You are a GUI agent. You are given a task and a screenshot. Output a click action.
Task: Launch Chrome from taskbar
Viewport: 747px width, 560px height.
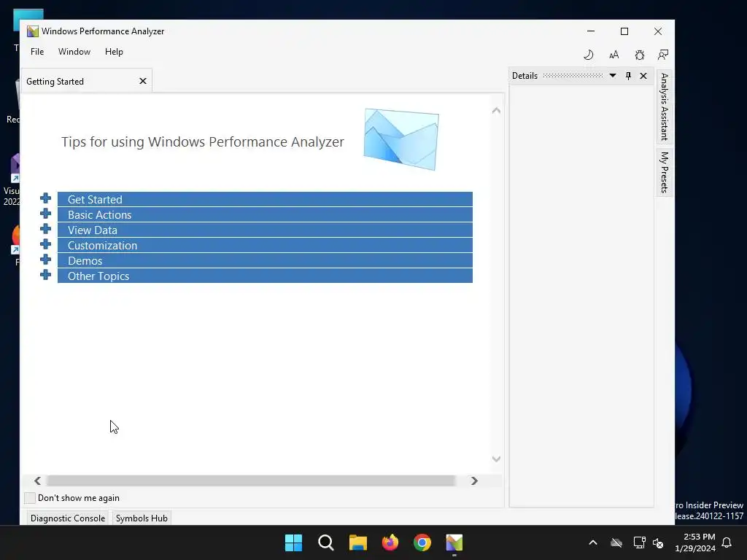coord(422,542)
